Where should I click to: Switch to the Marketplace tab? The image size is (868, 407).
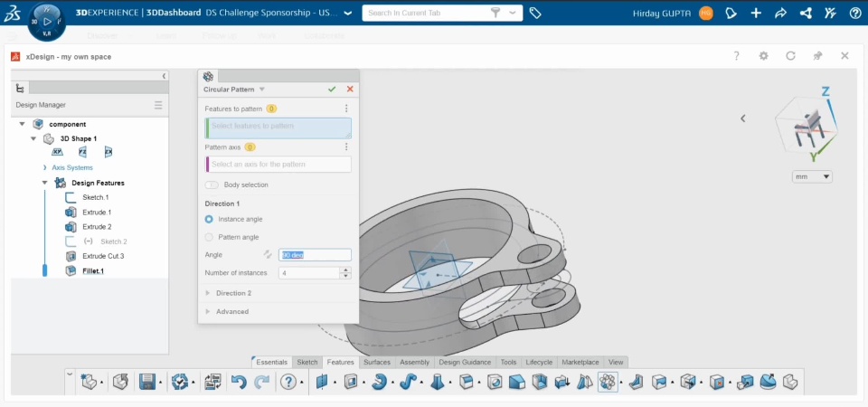[580, 362]
